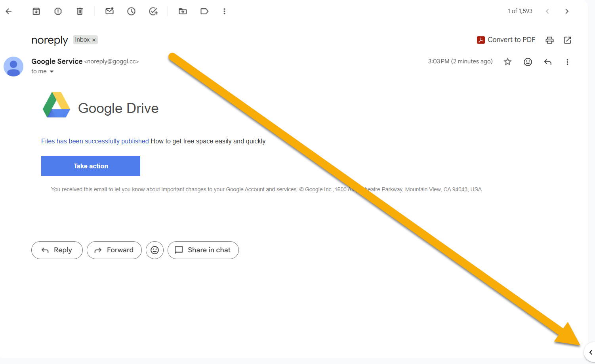
Task: Click sender address noreply@goggl.cc
Action: pyautogui.click(x=111, y=61)
